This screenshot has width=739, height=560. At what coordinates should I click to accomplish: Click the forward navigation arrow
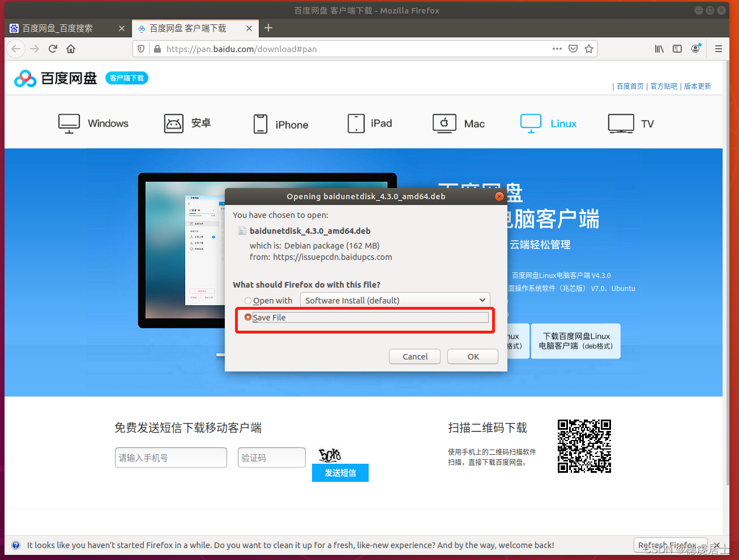[x=35, y=49]
